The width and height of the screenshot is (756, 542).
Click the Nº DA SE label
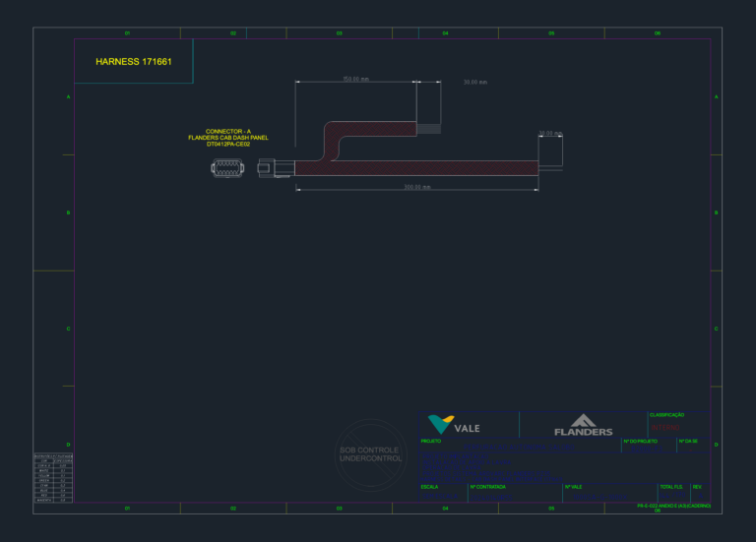[x=688, y=442]
